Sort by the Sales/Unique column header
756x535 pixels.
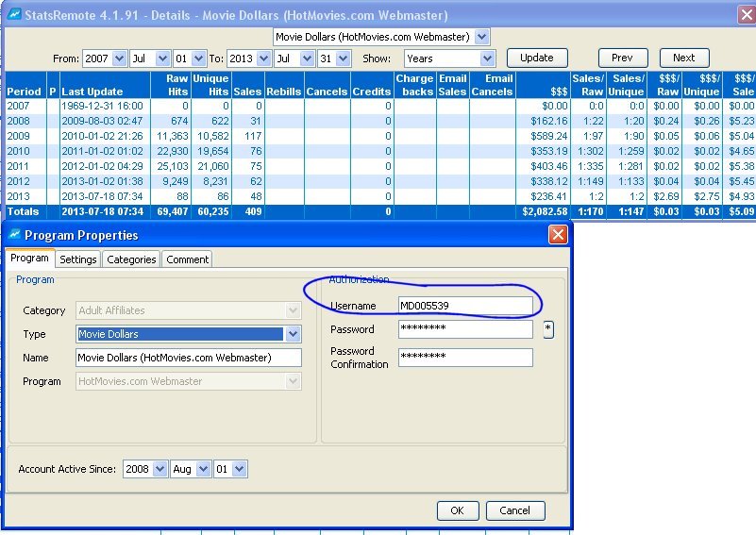(x=627, y=85)
